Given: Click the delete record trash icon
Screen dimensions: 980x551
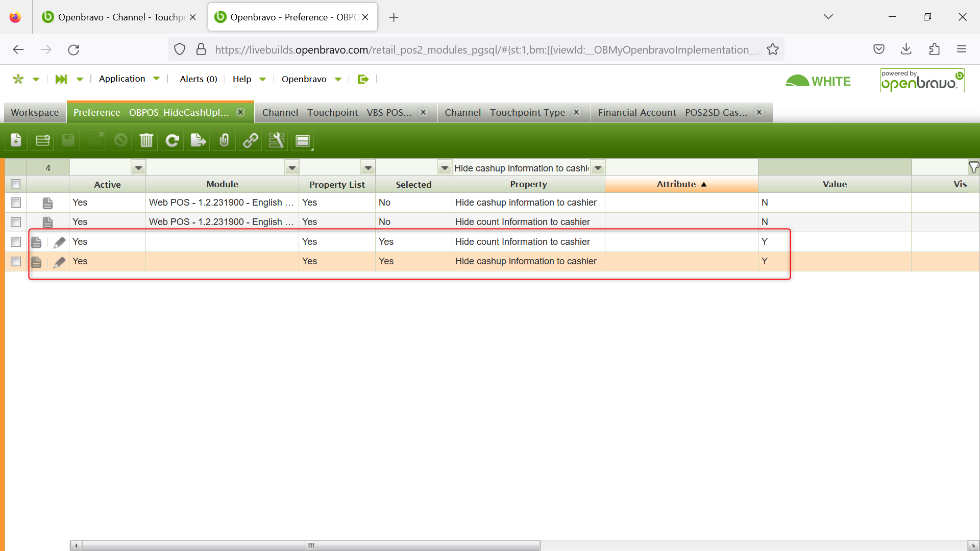Looking at the screenshot, I should [x=146, y=140].
